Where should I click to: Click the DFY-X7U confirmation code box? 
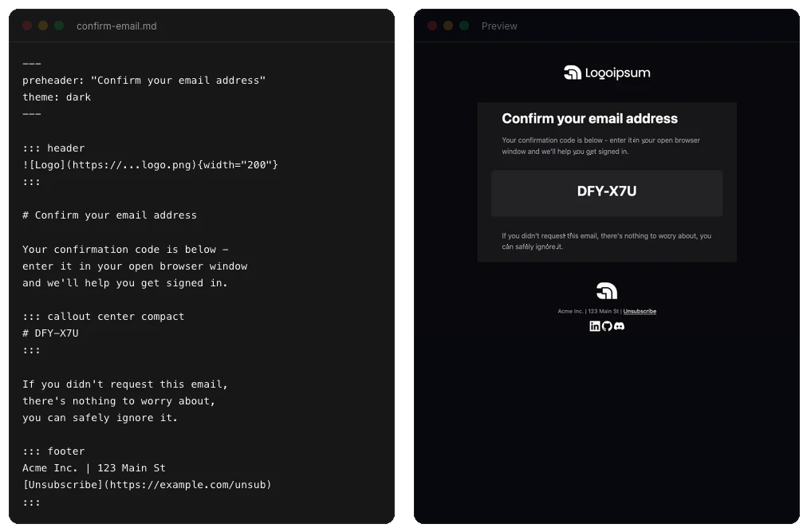point(607,193)
